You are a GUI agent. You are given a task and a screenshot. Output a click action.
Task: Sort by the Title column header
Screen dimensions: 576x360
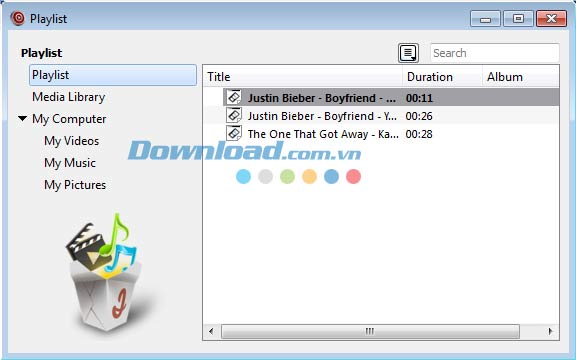click(x=303, y=77)
